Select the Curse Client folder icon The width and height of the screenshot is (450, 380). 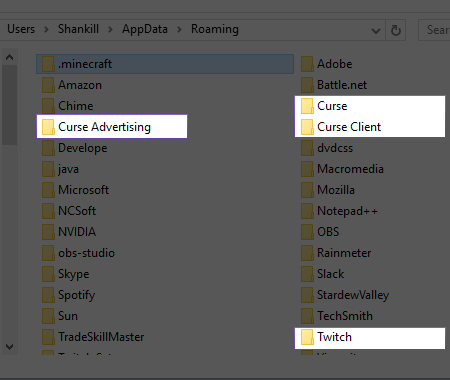tap(307, 127)
